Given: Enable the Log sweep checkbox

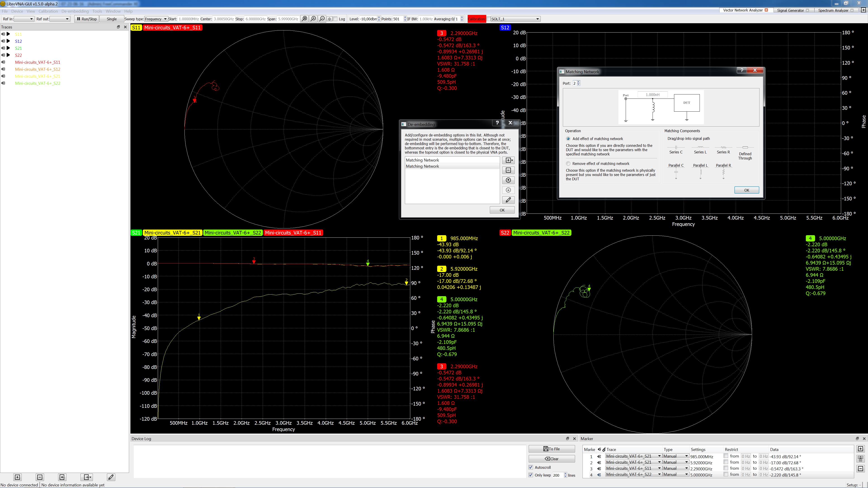Looking at the screenshot, I should [x=335, y=19].
